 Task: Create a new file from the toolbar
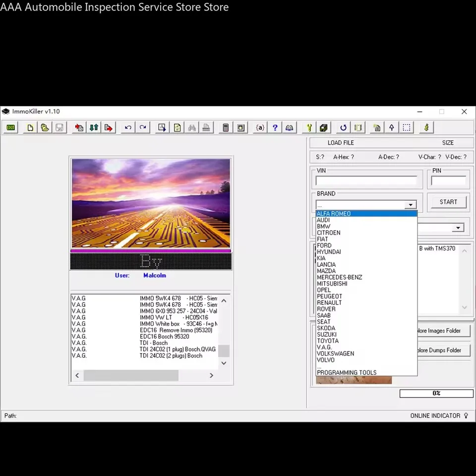tap(30, 127)
